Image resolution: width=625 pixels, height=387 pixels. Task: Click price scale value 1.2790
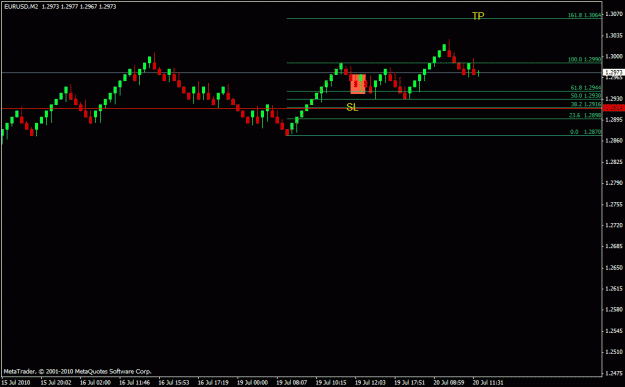pyautogui.click(x=614, y=183)
